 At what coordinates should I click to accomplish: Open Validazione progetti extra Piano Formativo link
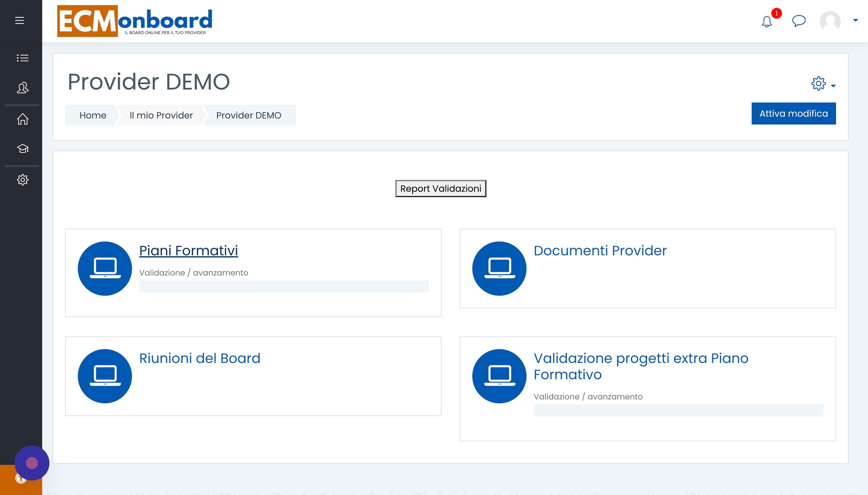[x=641, y=367]
